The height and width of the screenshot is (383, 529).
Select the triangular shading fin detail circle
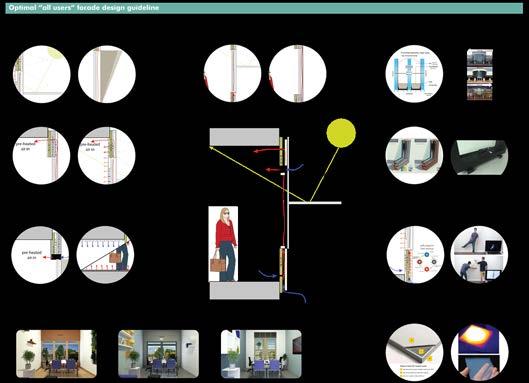[107, 74]
